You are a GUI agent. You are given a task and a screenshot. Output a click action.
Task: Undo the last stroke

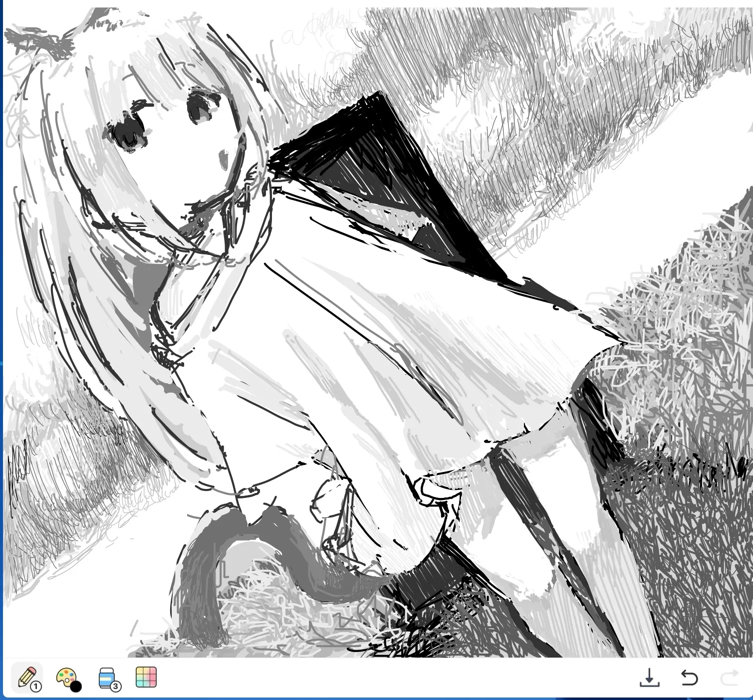tap(689, 678)
